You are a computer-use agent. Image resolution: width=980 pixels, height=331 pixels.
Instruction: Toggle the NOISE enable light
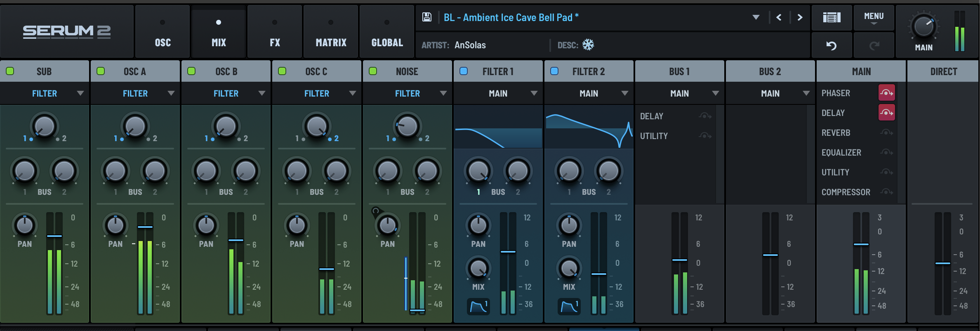tap(373, 71)
